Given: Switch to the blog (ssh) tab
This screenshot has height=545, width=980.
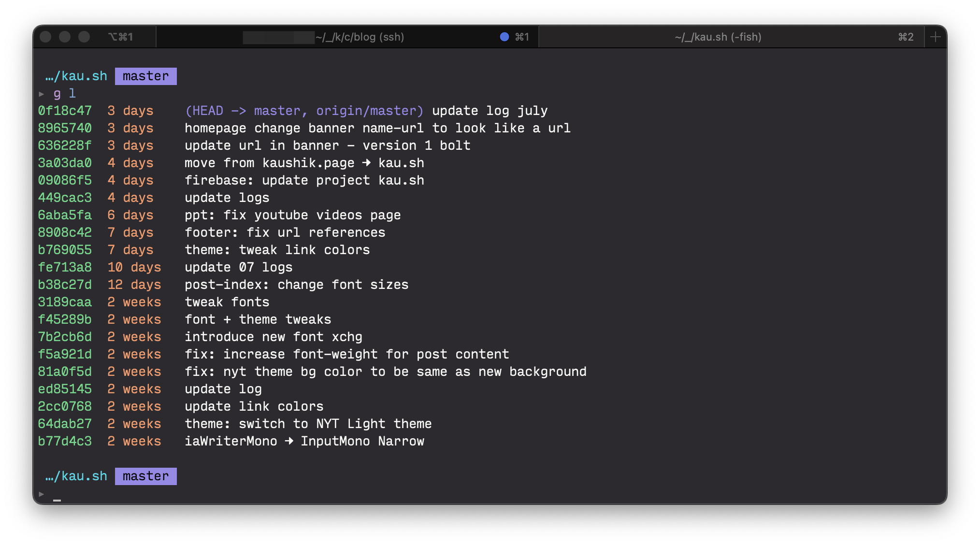Looking at the screenshot, I should (360, 36).
